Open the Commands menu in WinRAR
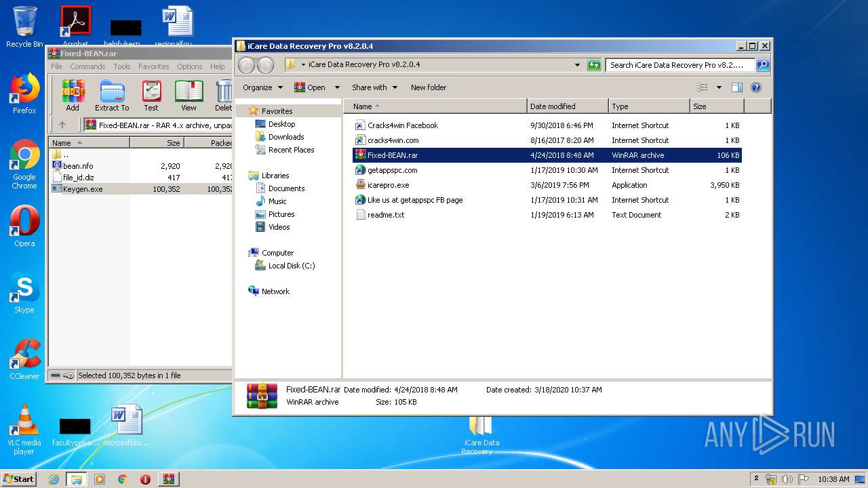 87,66
